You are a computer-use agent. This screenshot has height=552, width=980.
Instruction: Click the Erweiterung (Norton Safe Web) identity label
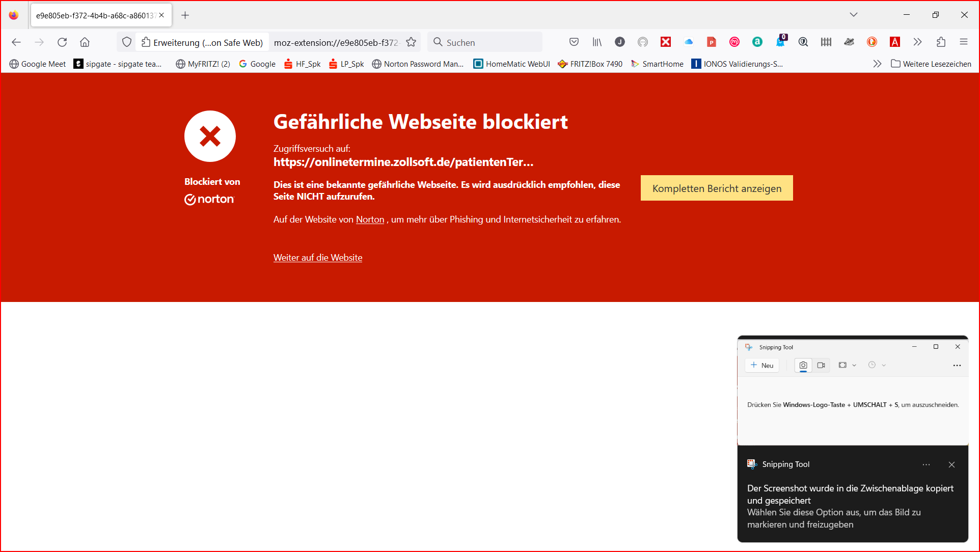[x=203, y=42]
